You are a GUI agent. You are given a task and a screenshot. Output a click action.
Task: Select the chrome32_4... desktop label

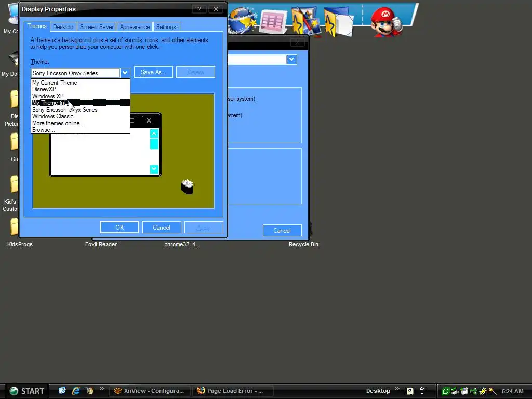coord(182,244)
